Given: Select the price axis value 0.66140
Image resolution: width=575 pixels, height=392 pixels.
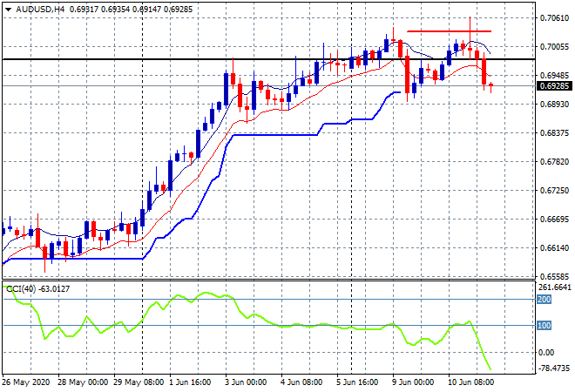Looking at the screenshot, I should 554,248.
